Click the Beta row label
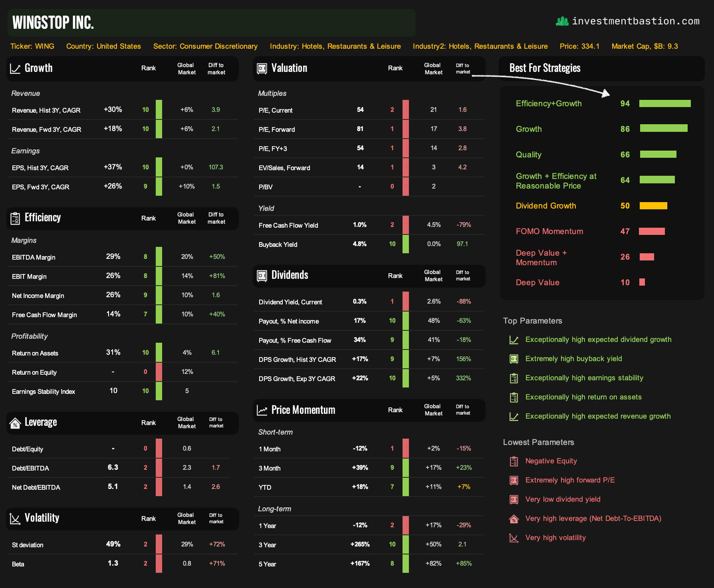714x588 pixels. (18, 564)
